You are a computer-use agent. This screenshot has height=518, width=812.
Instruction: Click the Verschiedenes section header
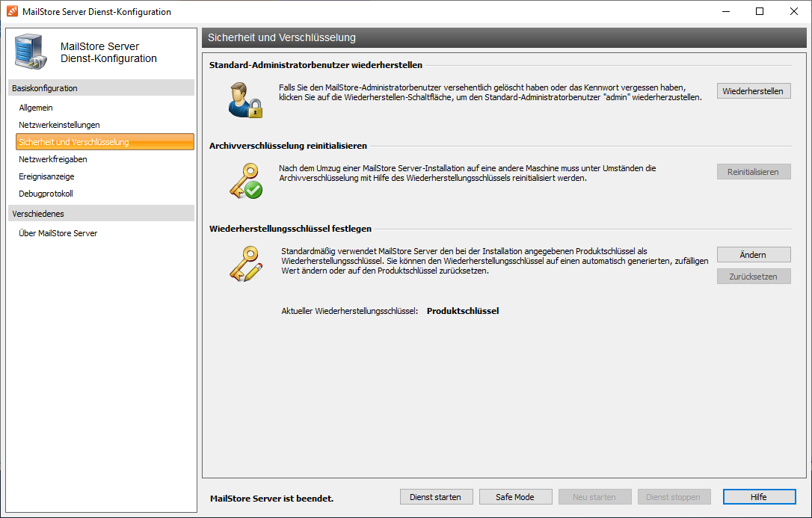click(102, 213)
